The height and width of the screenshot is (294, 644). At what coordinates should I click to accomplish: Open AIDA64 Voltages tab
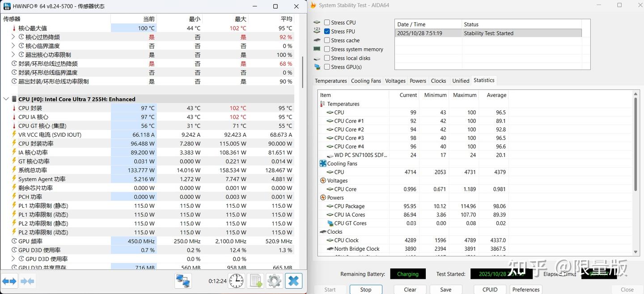point(395,81)
